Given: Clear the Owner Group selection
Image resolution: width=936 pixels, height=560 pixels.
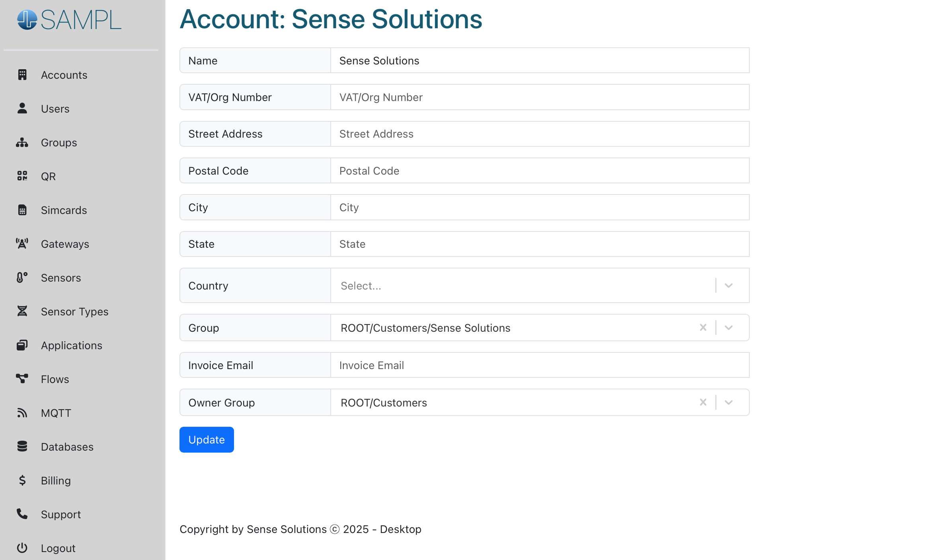Looking at the screenshot, I should 703,402.
